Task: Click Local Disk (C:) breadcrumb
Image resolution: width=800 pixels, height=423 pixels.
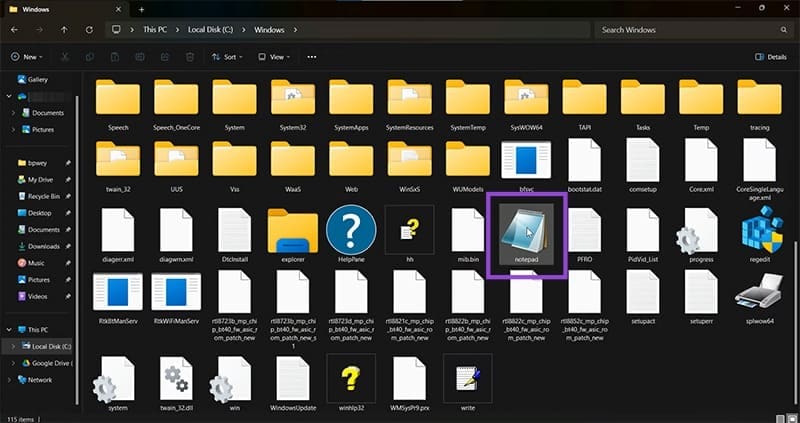Action: pos(210,30)
